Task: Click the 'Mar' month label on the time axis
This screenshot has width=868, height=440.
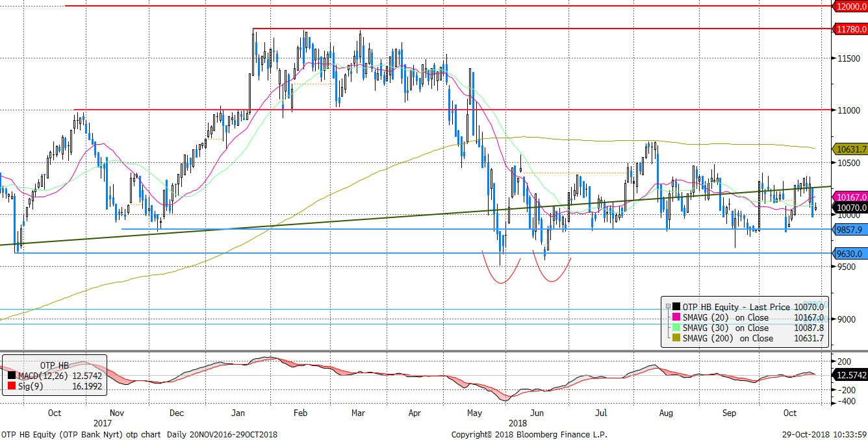Action: click(x=359, y=412)
